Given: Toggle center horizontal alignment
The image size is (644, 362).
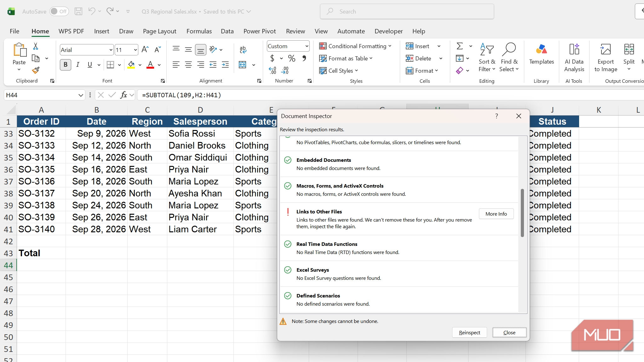Looking at the screenshot, I should pyautogui.click(x=188, y=65).
